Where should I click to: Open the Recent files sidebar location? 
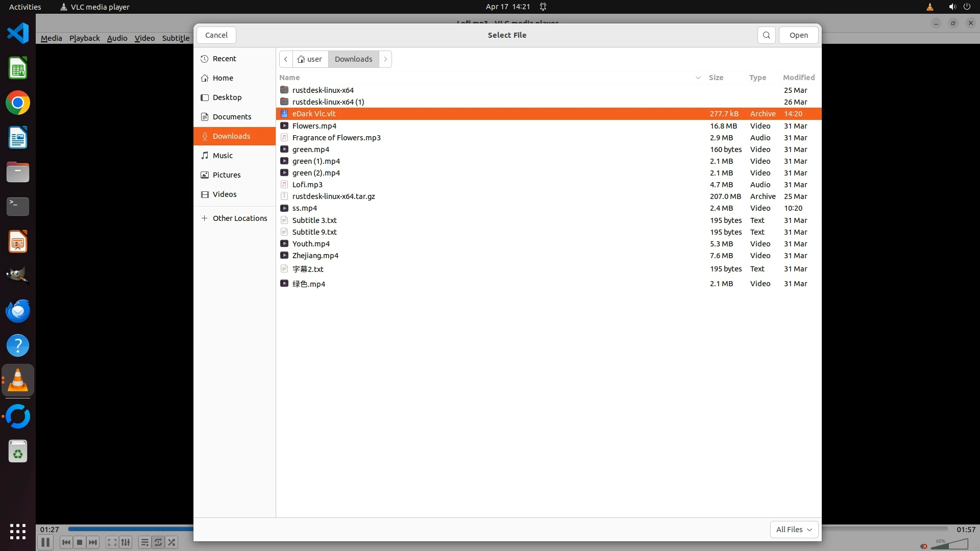(x=224, y=59)
